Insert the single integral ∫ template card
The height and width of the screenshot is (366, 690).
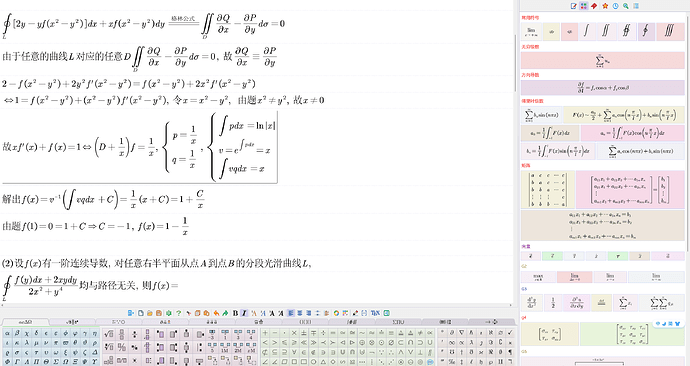(x=586, y=31)
